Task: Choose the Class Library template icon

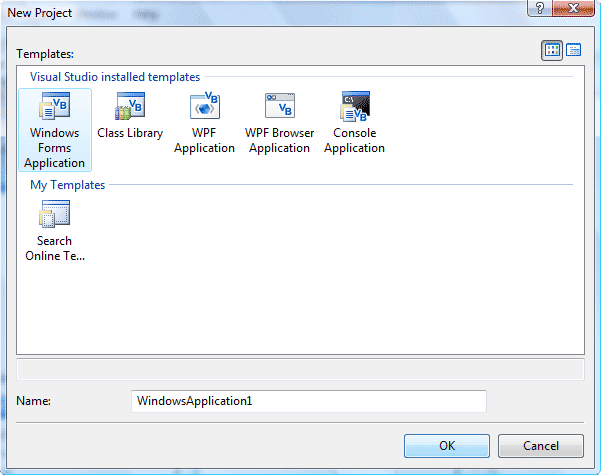Action: point(130,106)
